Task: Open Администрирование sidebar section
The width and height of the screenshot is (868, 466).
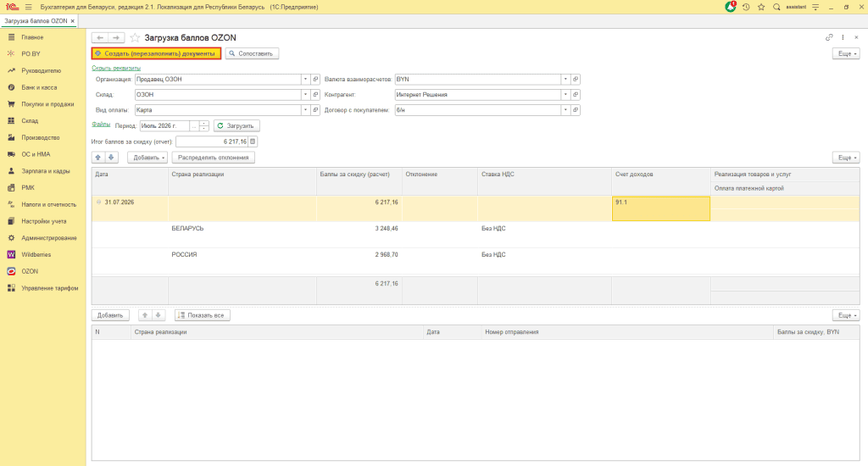Action: coord(48,238)
